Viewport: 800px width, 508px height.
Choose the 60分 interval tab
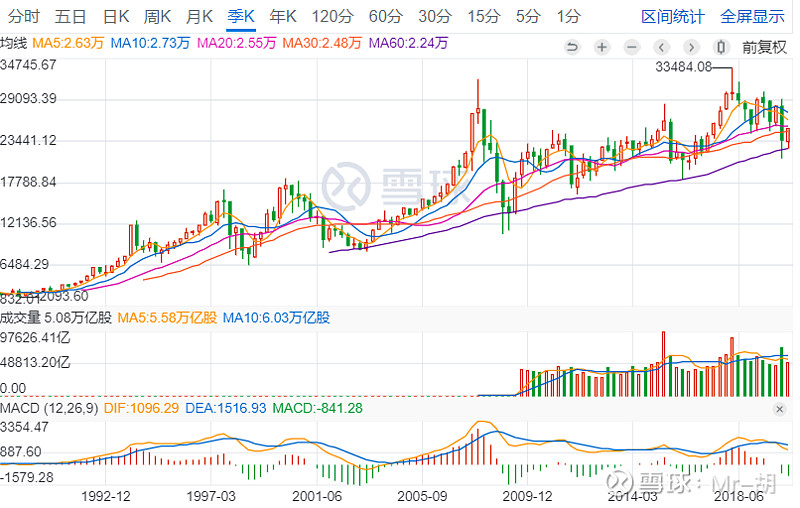click(385, 16)
